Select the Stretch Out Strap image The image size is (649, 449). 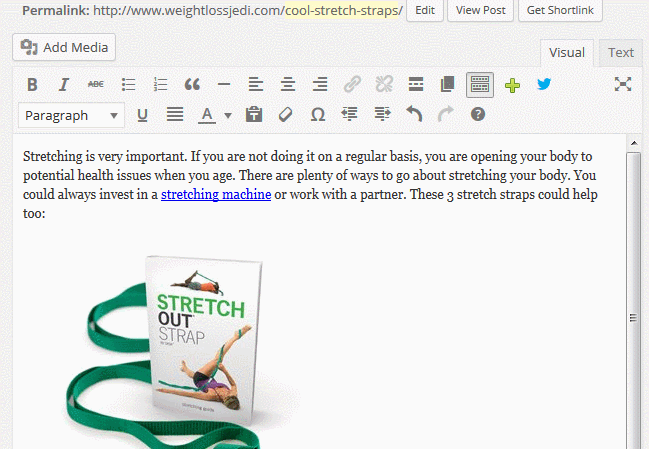tap(184, 352)
